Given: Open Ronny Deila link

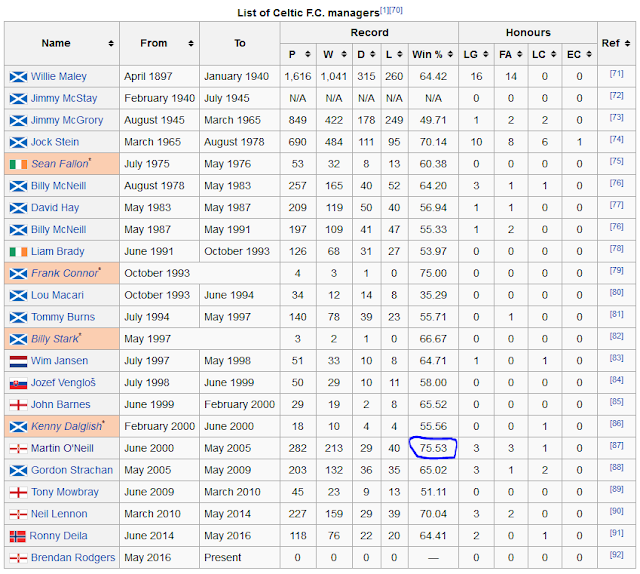Looking at the screenshot, I should [58, 536].
